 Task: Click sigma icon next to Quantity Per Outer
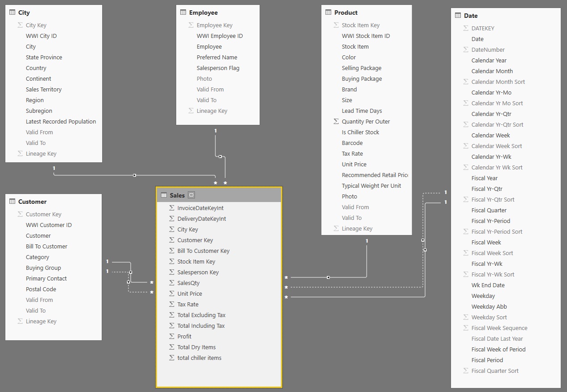[x=336, y=121]
